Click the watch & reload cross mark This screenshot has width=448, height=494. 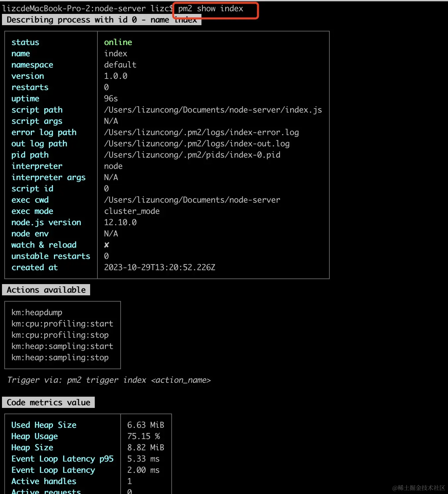click(x=106, y=245)
